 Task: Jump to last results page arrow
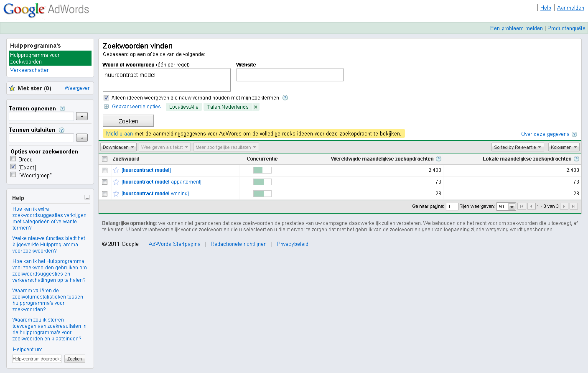pos(574,206)
